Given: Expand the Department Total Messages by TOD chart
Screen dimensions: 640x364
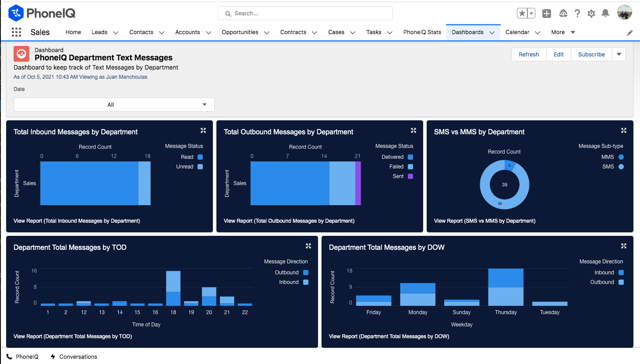Looking at the screenshot, I should 308,246.
